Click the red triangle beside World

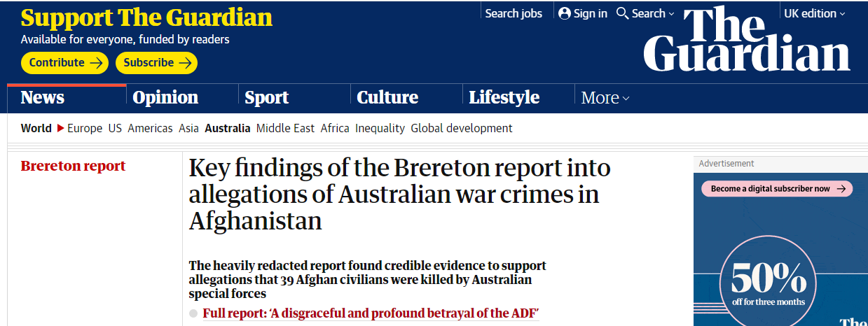pyautogui.click(x=60, y=128)
